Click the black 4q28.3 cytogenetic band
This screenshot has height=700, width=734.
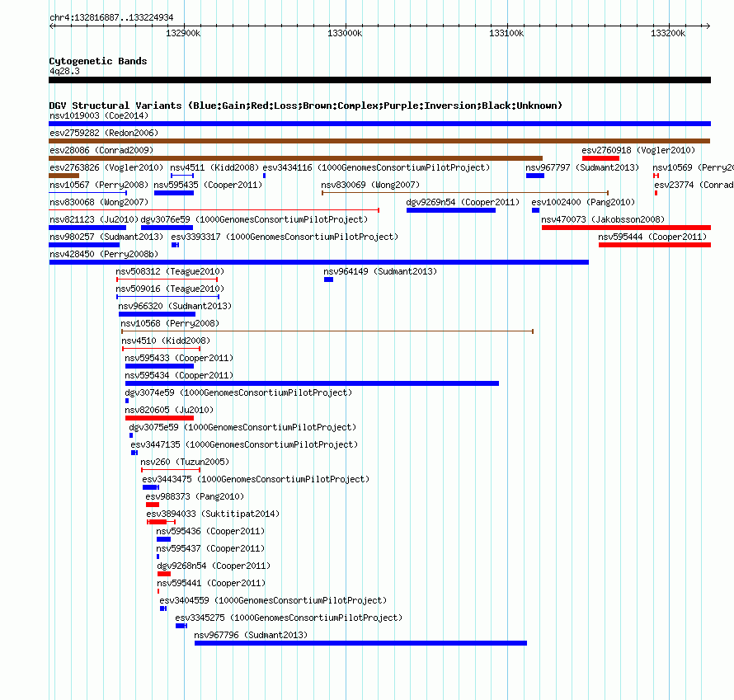tap(379, 80)
